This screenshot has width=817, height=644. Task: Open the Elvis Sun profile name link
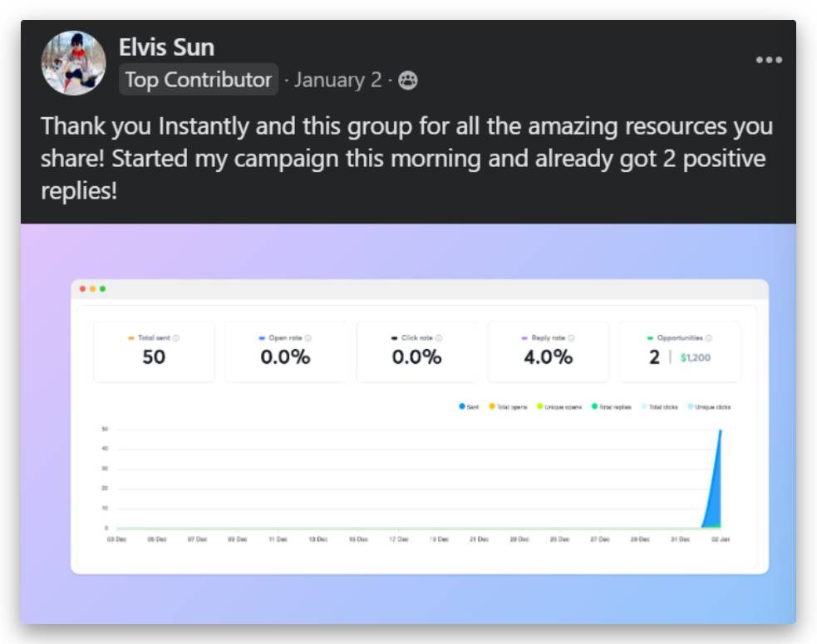coord(166,47)
